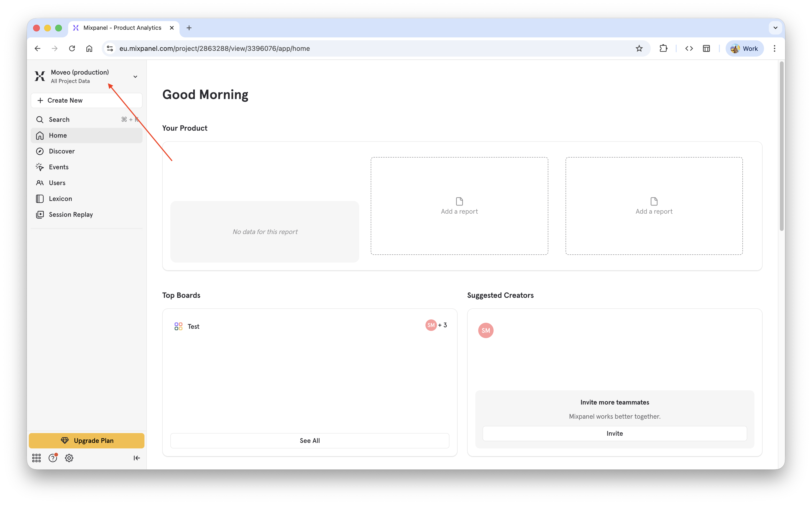The image size is (812, 505).
Task: Click the app grid launcher icon
Action: (x=36, y=458)
